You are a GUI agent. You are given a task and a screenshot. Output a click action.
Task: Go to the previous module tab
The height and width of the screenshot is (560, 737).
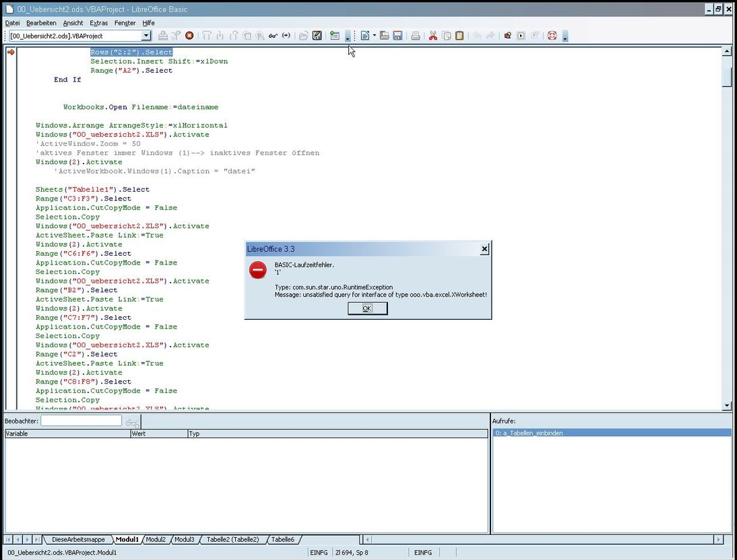tap(18, 539)
